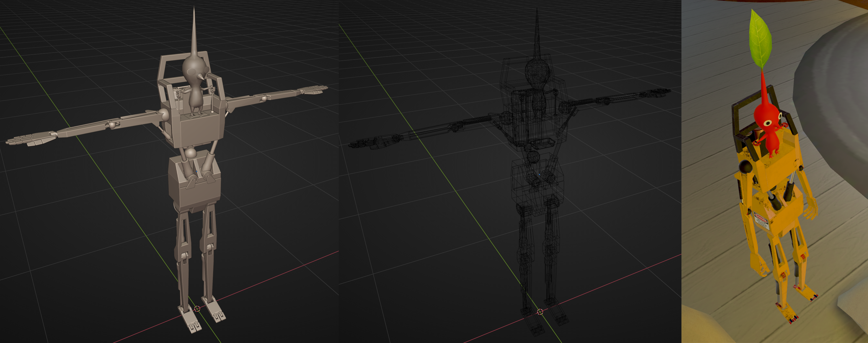Image resolution: width=868 pixels, height=343 pixels.
Task: Click the 3D cursor in the wireframe viewport
Action: pos(540,312)
